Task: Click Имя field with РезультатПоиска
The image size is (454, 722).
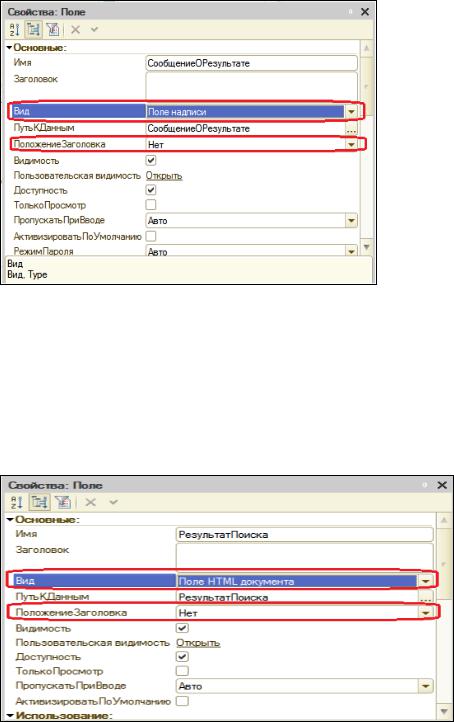Action: [304, 535]
